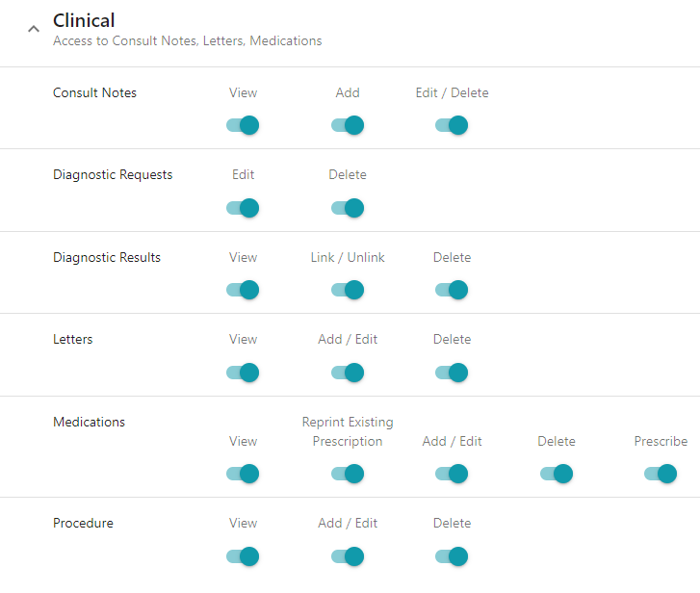Click the Clinical section heading
700x593 pixels.
pos(84,20)
